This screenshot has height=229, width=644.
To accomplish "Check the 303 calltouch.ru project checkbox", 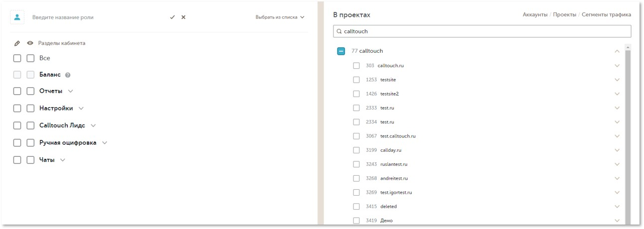I will (356, 65).
